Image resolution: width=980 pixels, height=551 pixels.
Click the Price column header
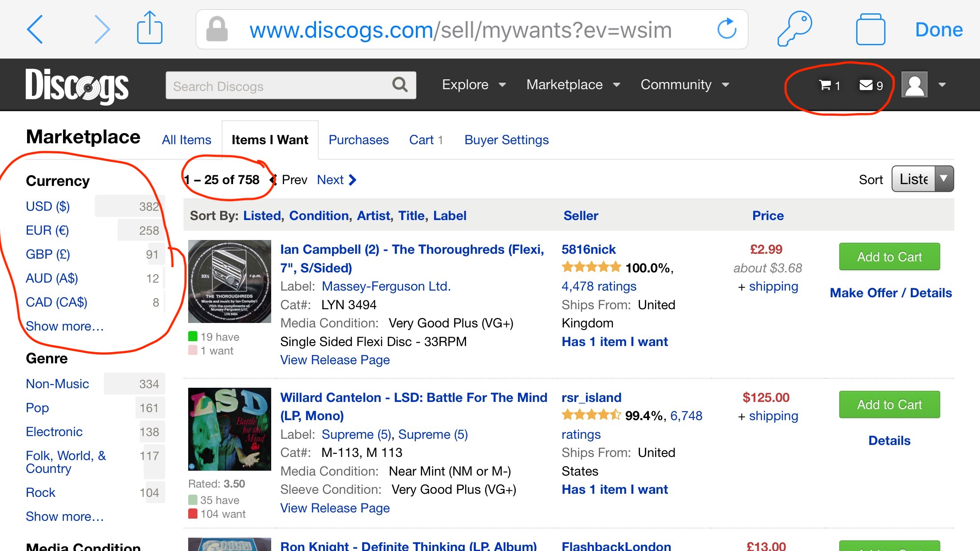768,216
